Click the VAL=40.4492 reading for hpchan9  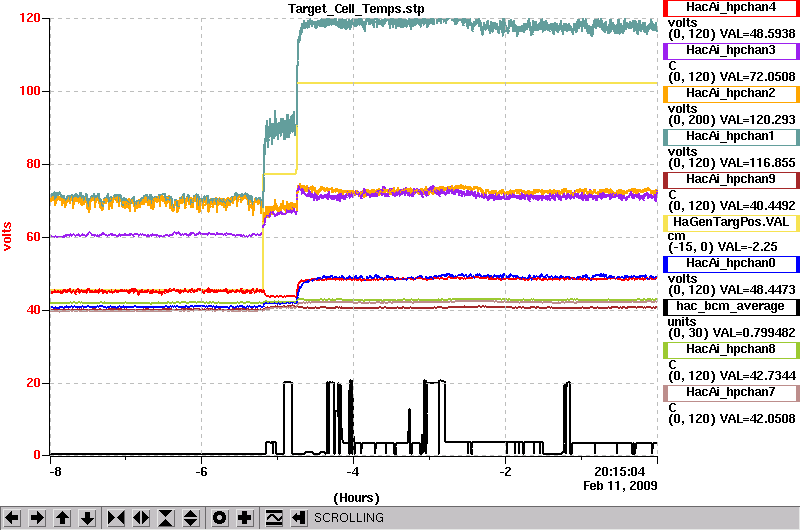[757, 206]
